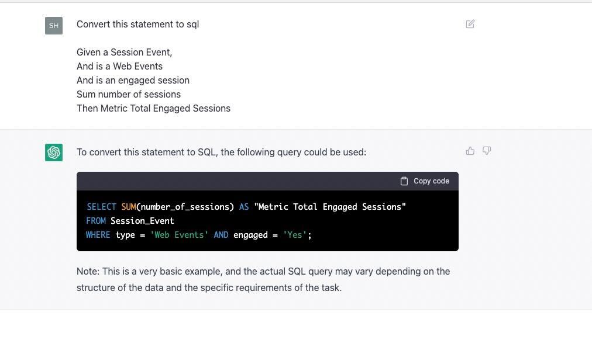Screen dimensions: 592x364
Task: Click the note text below the code block
Action: (263, 279)
